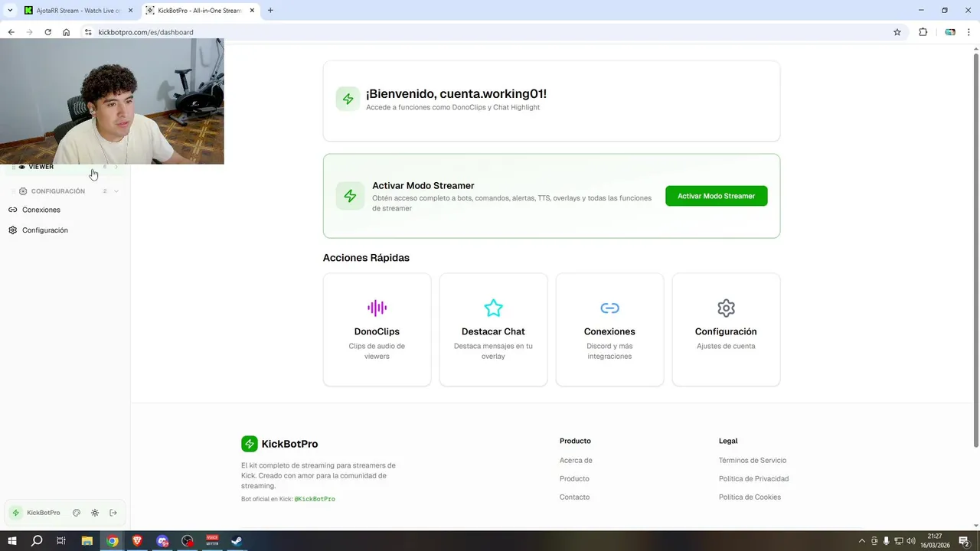The height and width of the screenshot is (551, 980).
Task: Open Windows taskbar search
Action: click(x=37, y=541)
